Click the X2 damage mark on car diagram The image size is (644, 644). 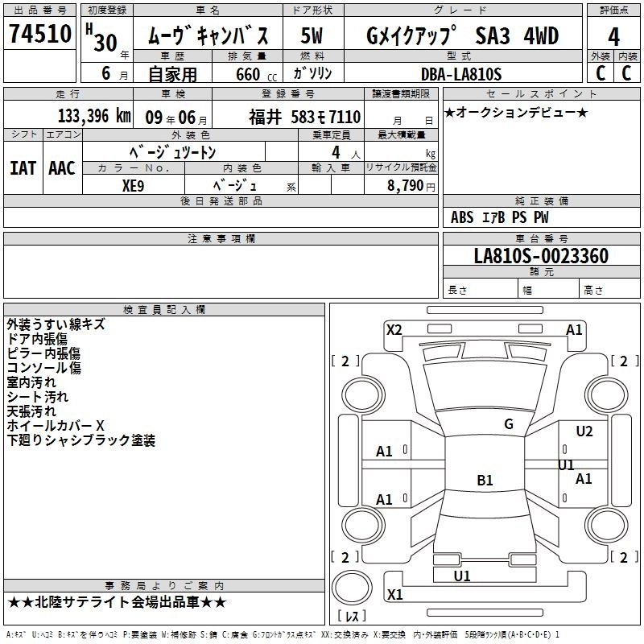(394, 329)
